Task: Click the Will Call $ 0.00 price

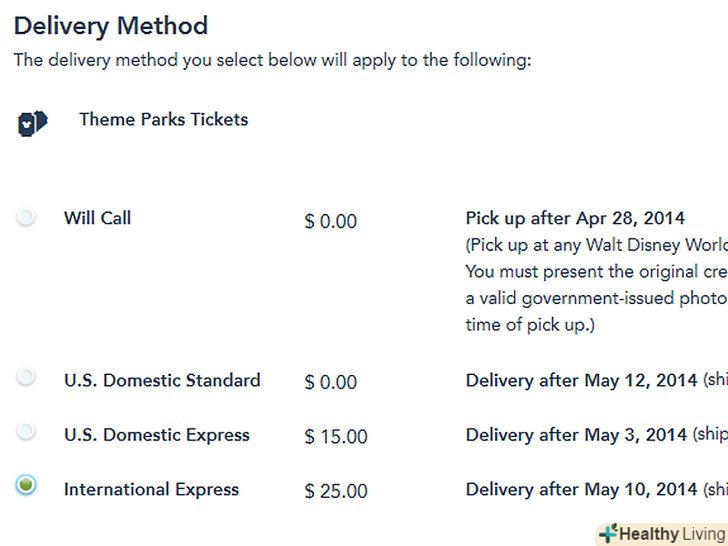Action: (330, 221)
